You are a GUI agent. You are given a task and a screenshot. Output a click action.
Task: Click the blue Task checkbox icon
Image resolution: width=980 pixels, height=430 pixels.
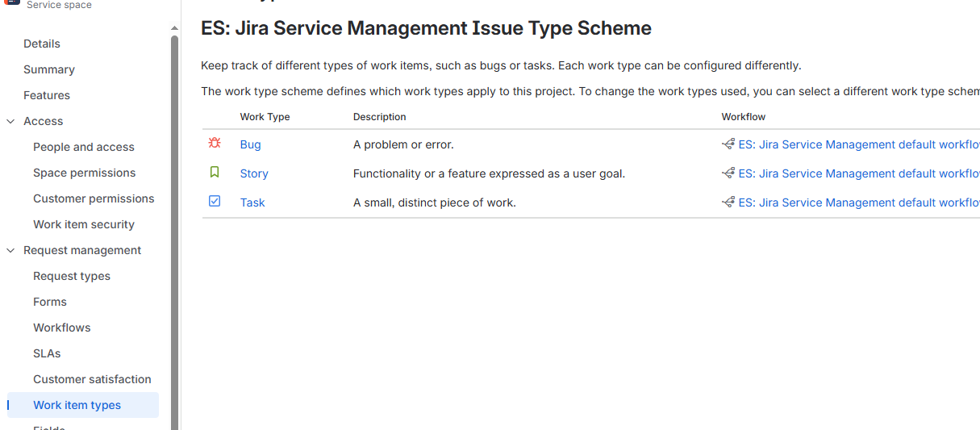pos(215,202)
